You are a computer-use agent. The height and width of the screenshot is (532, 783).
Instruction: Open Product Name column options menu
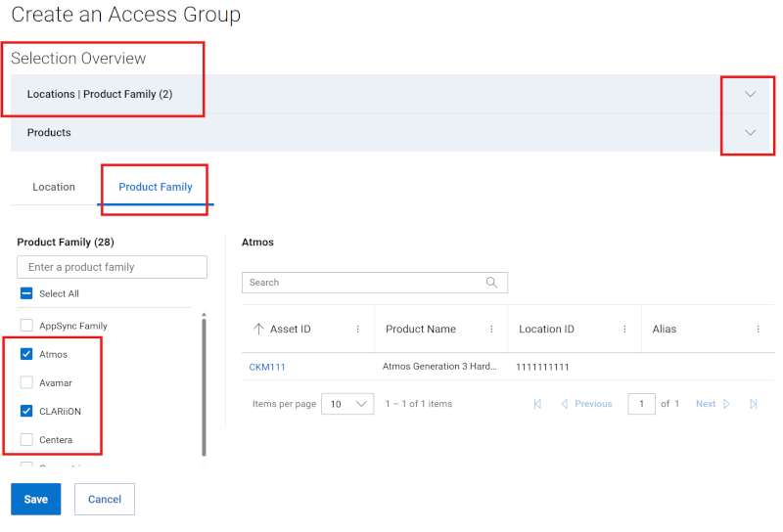[x=491, y=330]
